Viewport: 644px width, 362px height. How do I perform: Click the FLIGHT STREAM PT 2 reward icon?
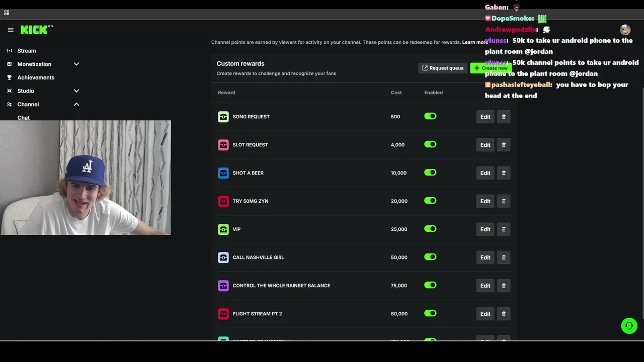223,314
